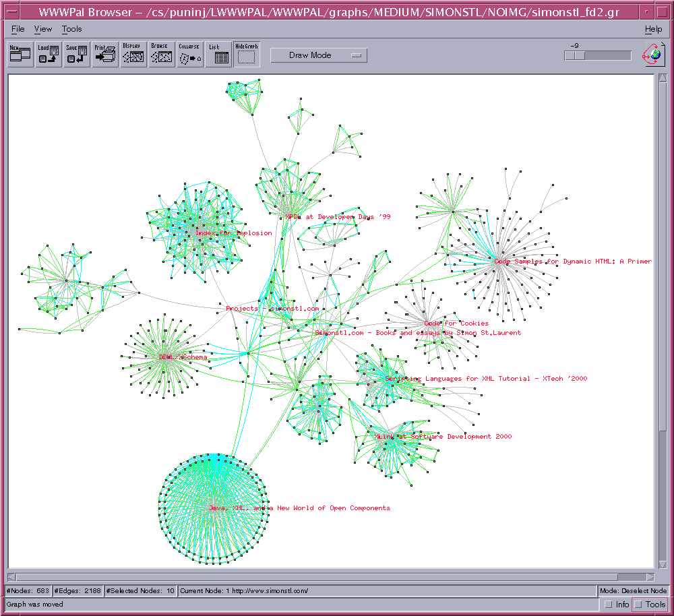Screen dimensions: 674x616
Task: Select 'Simonstl.com - Books and essays' node label
Action: [x=418, y=333]
